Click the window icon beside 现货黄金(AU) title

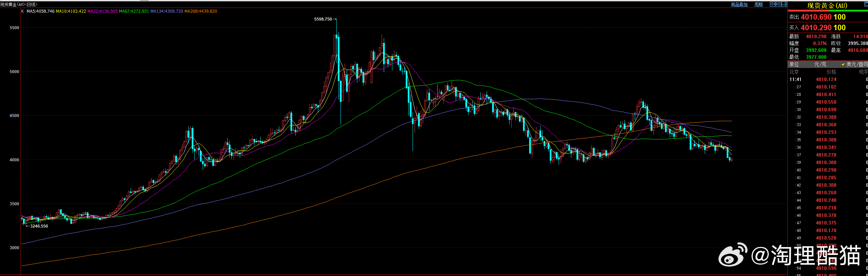866,4
